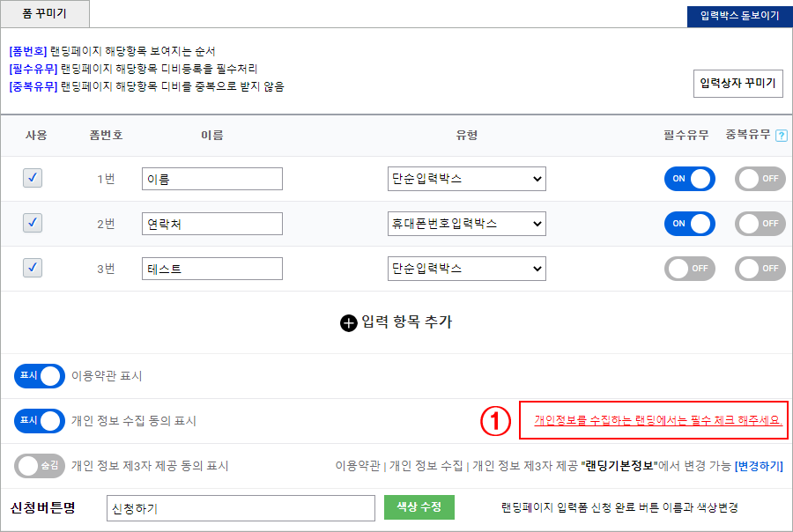Toggle 이용약관 표시 switch

40,376
